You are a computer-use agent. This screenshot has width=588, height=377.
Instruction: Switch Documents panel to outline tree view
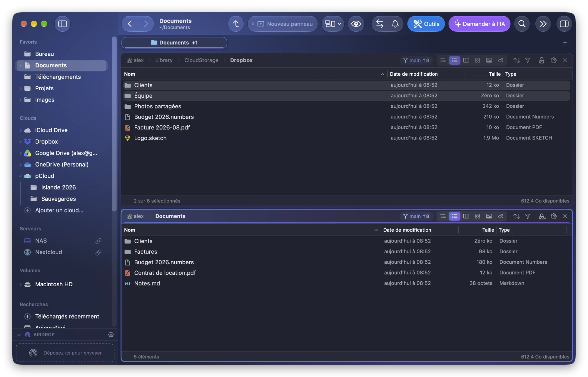click(x=443, y=216)
